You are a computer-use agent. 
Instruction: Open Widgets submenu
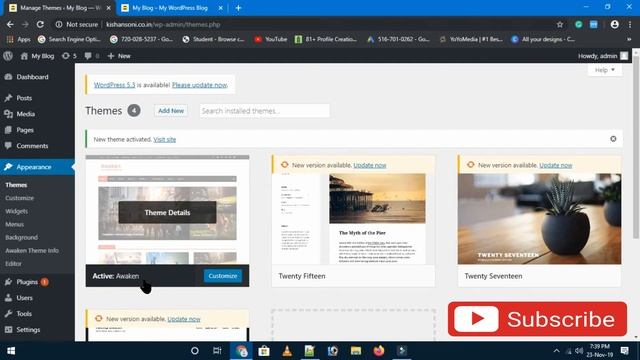click(x=17, y=211)
